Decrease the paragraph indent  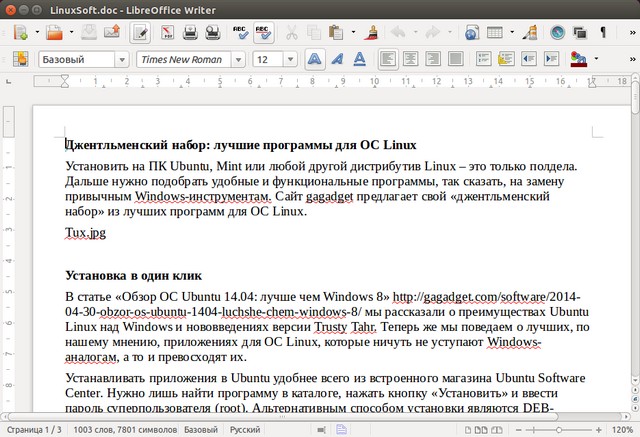point(529,59)
